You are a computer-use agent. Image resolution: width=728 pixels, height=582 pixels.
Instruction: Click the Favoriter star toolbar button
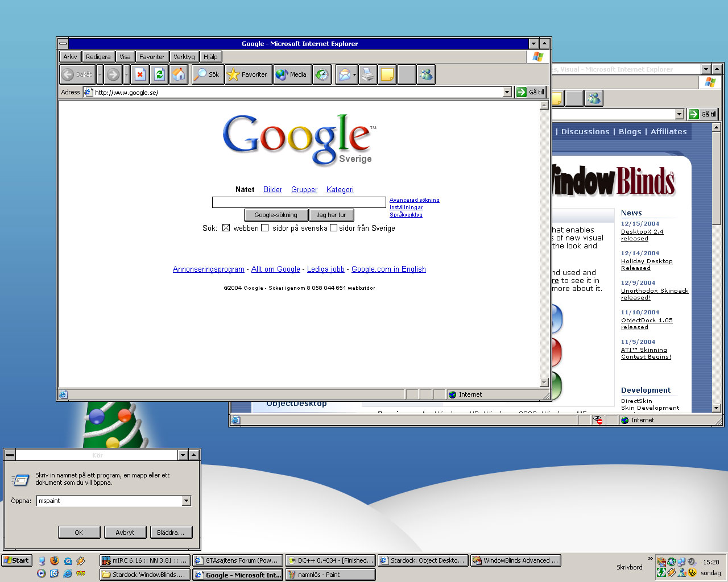247,74
